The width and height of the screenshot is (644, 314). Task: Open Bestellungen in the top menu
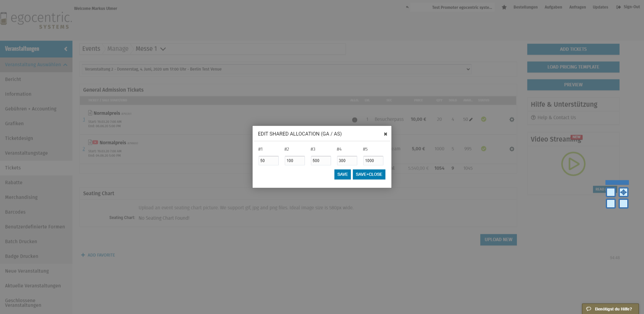(525, 7)
